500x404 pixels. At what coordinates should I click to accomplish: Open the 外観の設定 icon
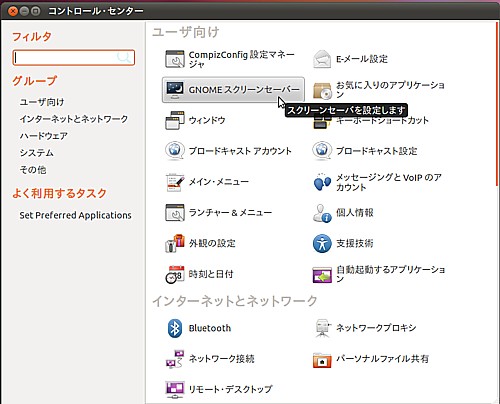click(175, 243)
